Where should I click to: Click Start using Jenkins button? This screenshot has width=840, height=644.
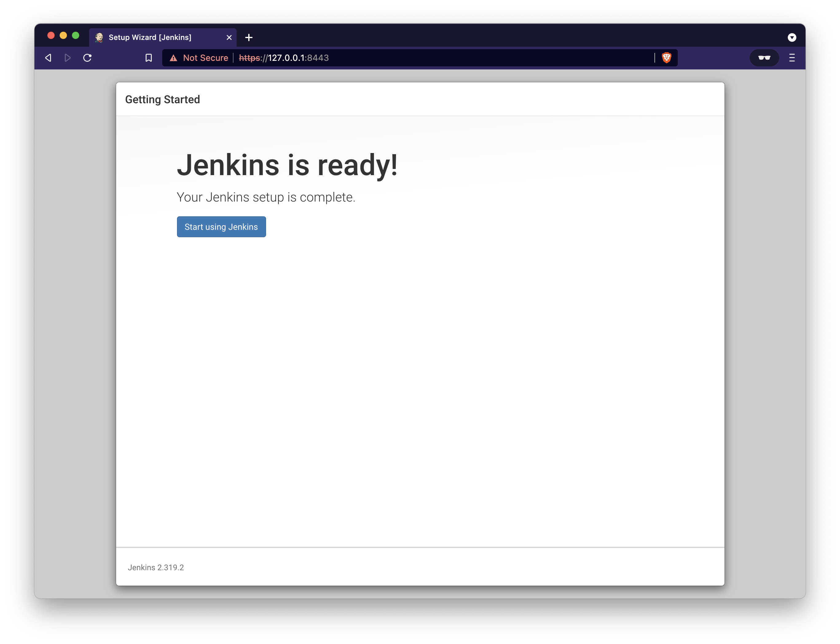(221, 227)
